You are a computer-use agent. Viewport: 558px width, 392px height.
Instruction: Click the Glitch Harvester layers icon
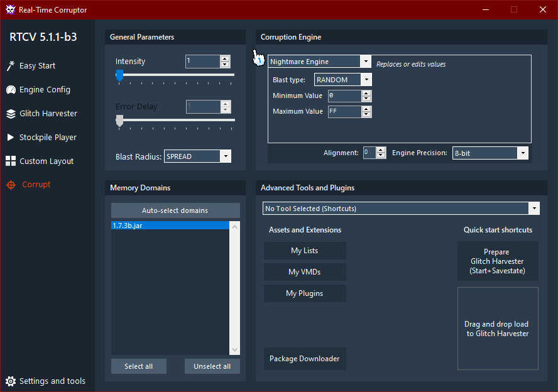coord(11,114)
